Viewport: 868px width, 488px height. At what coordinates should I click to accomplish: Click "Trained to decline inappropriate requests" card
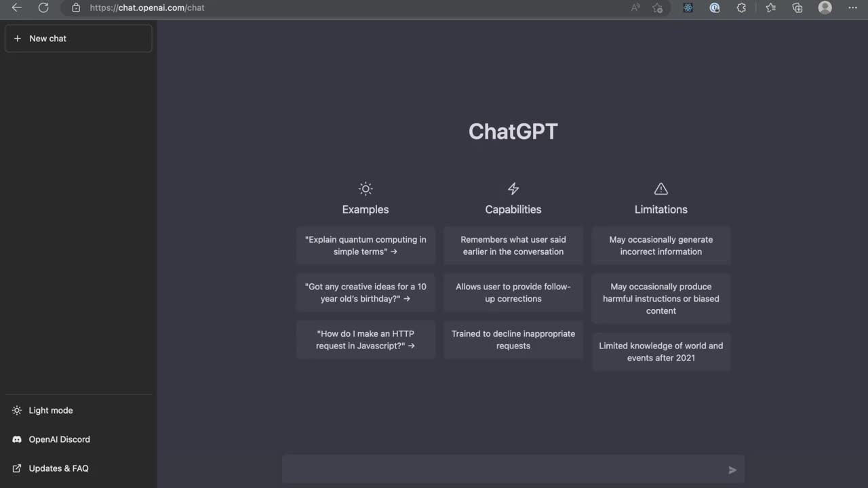(x=513, y=340)
